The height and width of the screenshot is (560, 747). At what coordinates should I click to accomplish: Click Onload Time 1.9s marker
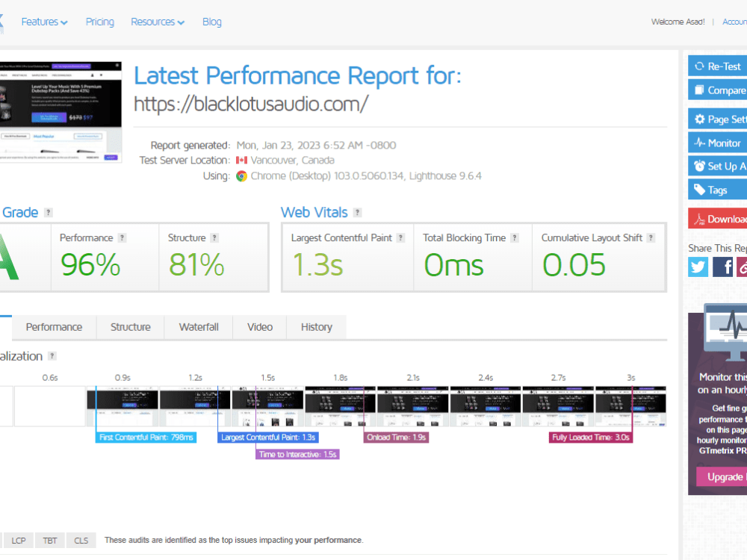397,437
